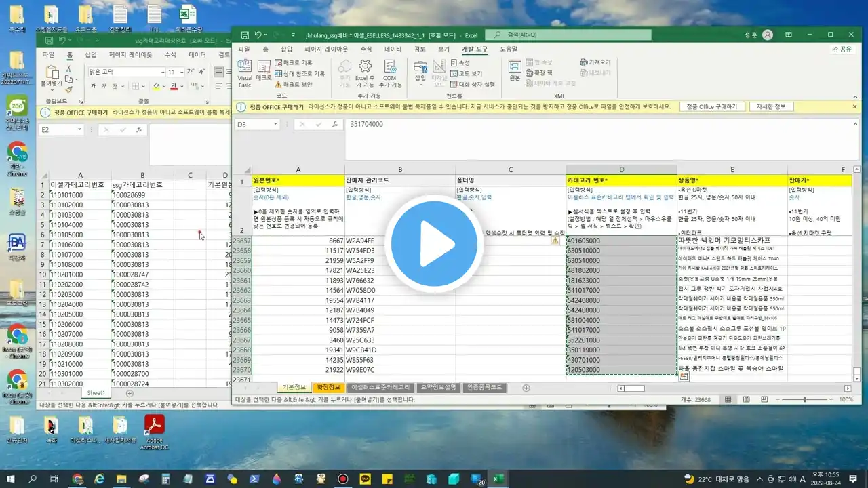The width and height of the screenshot is (868, 488).
Task: Select cell containing 491605000
Action: tap(621, 241)
